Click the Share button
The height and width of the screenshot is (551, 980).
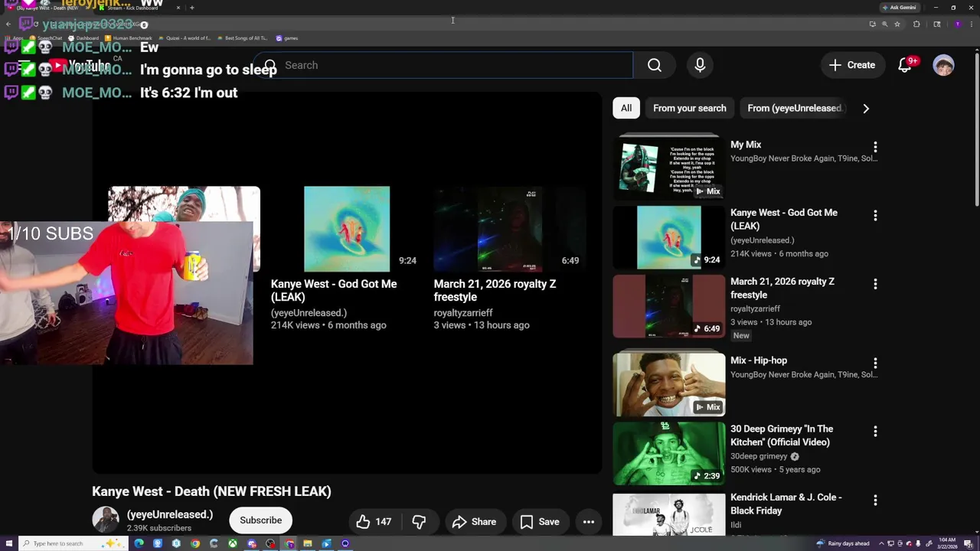click(x=475, y=522)
